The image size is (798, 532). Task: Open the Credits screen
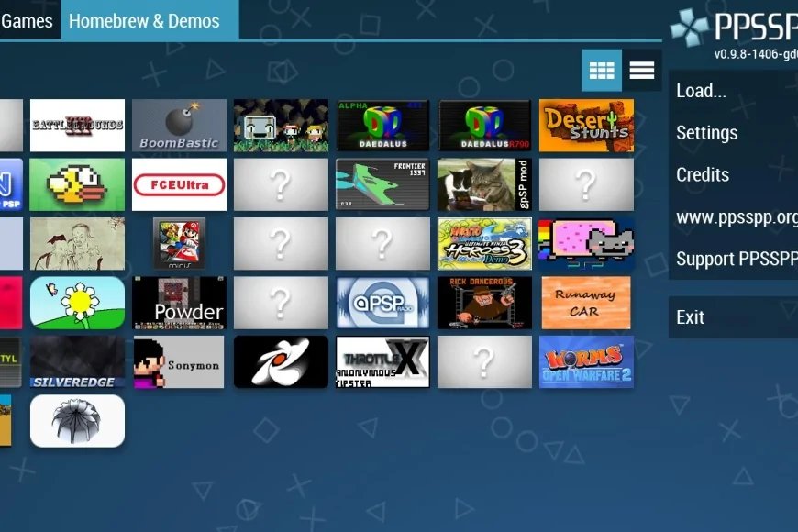(x=734, y=174)
